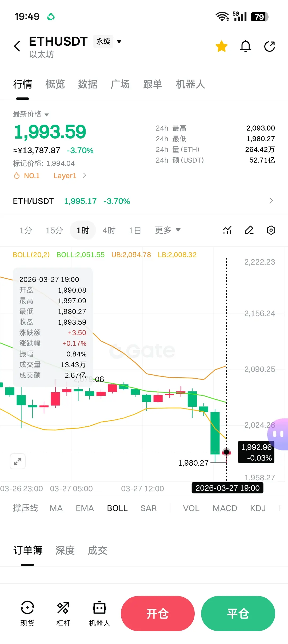Viewport: 288px width, 644px height.
Task: Toggle 撑压线 indicator
Action: click(26, 508)
